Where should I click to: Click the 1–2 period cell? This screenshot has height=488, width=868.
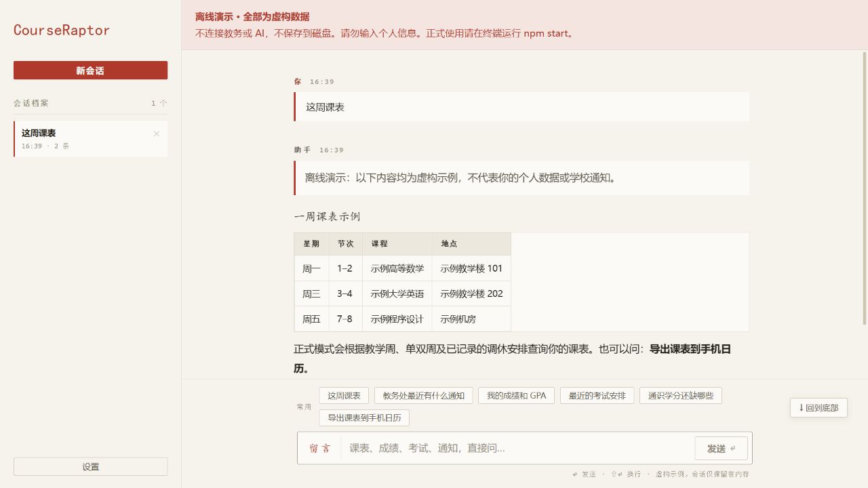point(346,268)
